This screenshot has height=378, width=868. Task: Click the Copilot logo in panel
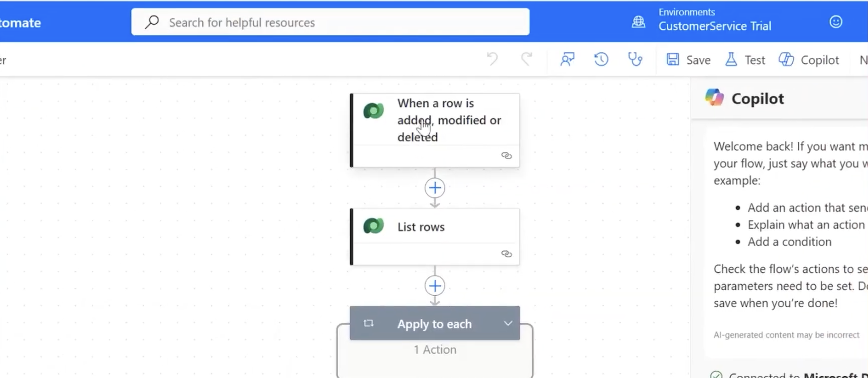point(714,98)
